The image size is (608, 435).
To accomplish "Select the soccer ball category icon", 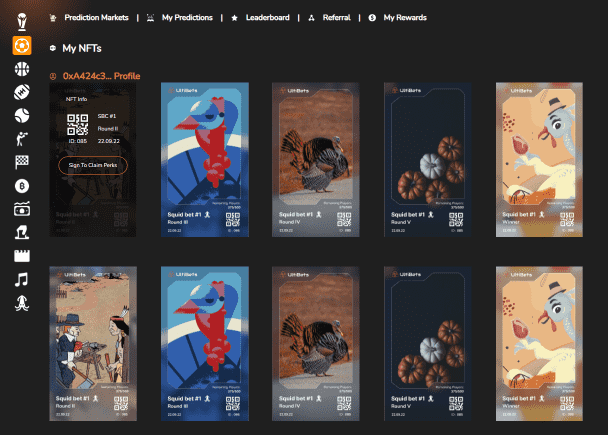I will pyautogui.click(x=22, y=46).
